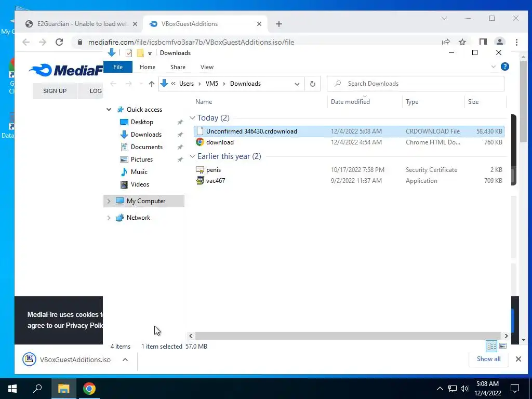Collapse the Today (2) group
532x399 pixels.
point(192,118)
